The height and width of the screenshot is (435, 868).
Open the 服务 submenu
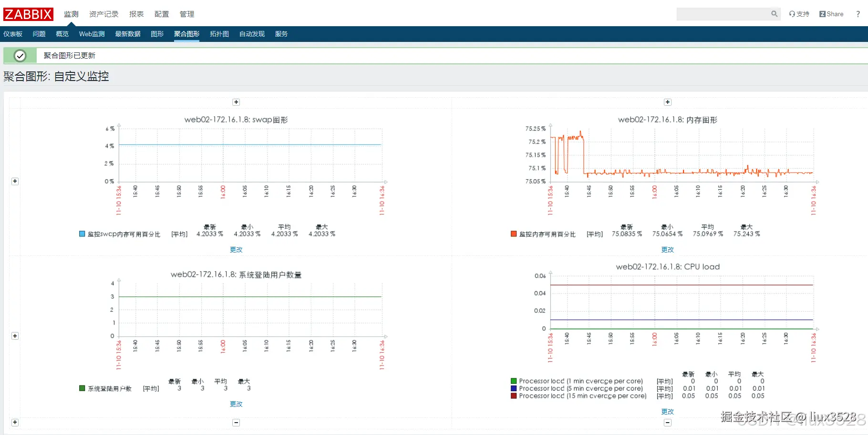pos(281,34)
